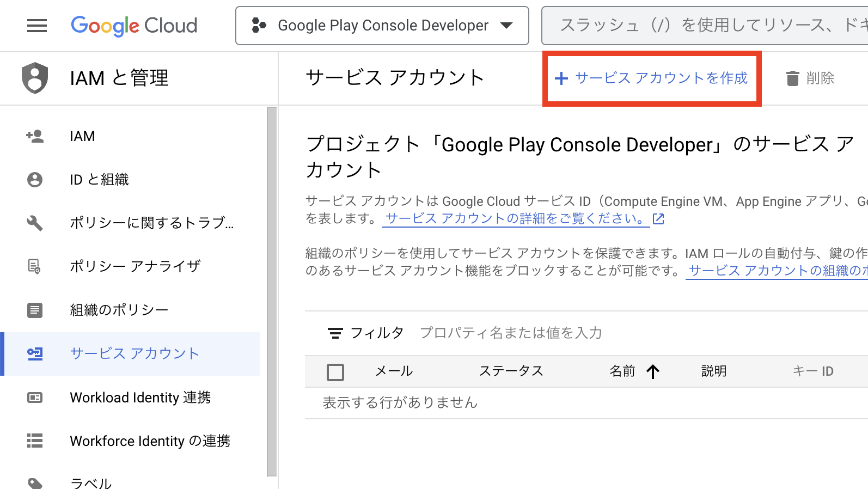
Task: Click the Workforce Identity list icon
Action: tap(35, 441)
